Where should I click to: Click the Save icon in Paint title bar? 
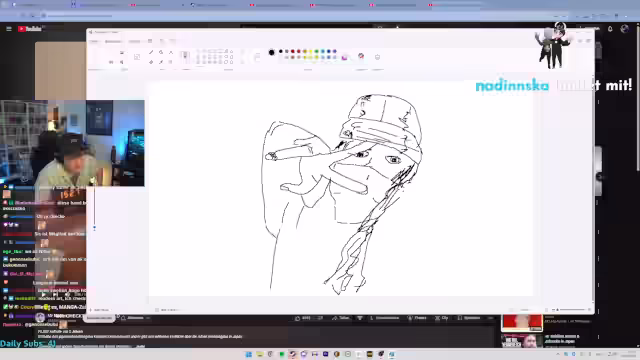click(x=150, y=41)
